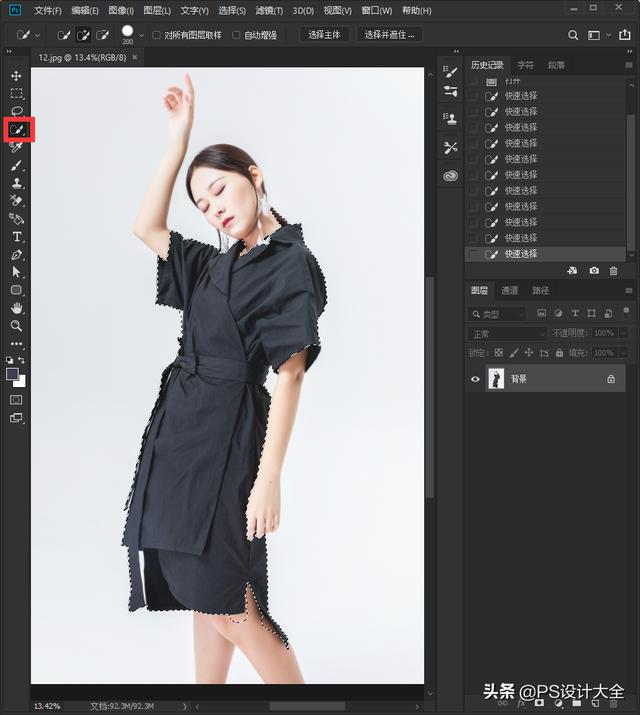The height and width of the screenshot is (715, 640).
Task: Open the 填充 fill slider arrow
Action: pos(624,353)
